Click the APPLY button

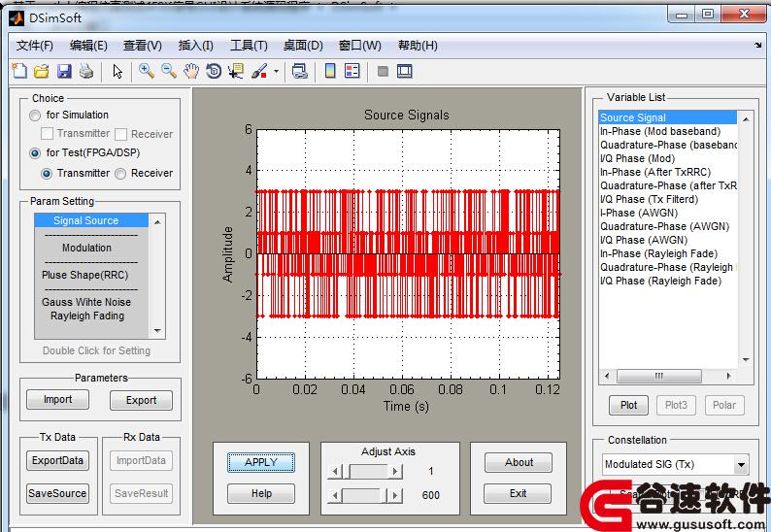point(261,463)
